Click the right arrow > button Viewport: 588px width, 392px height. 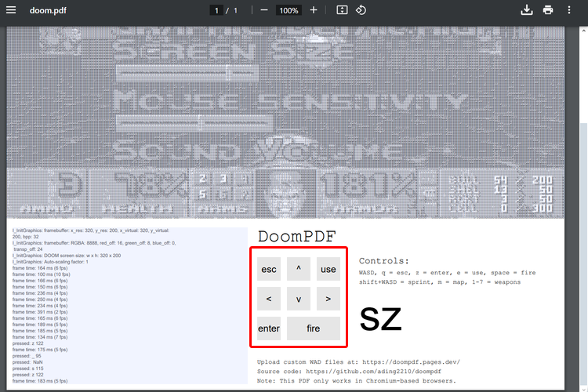[x=328, y=299]
